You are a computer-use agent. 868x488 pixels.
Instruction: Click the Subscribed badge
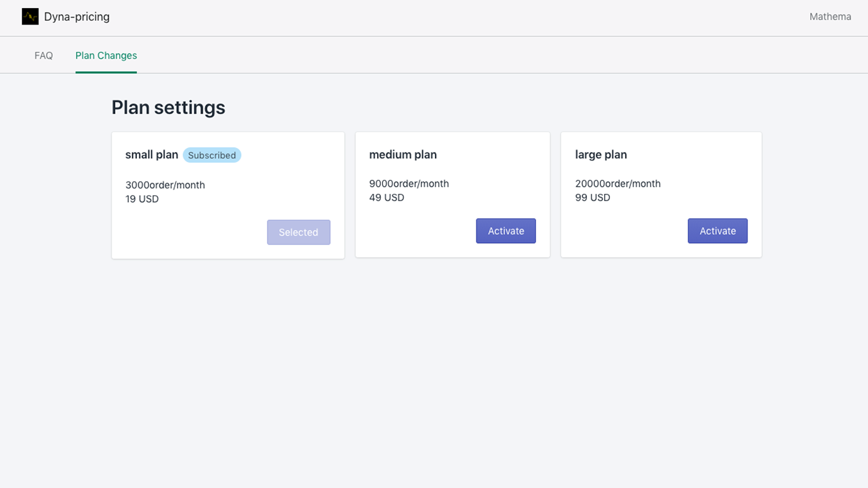(x=212, y=155)
